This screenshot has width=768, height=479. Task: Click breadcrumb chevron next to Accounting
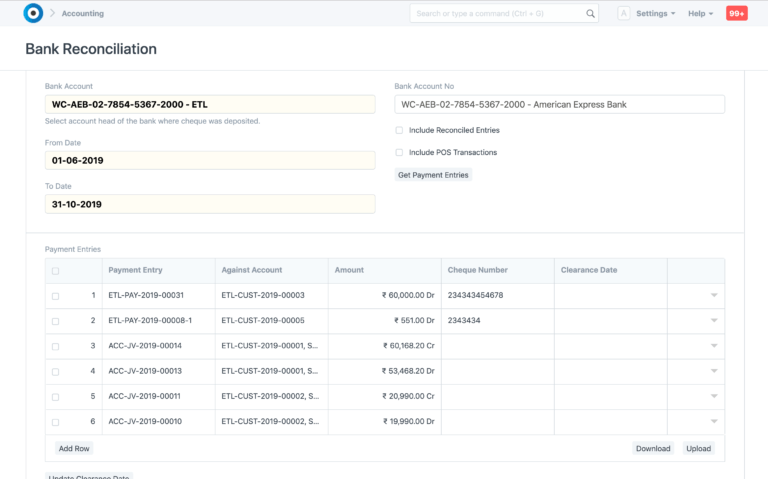pyautogui.click(x=52, y=14)
